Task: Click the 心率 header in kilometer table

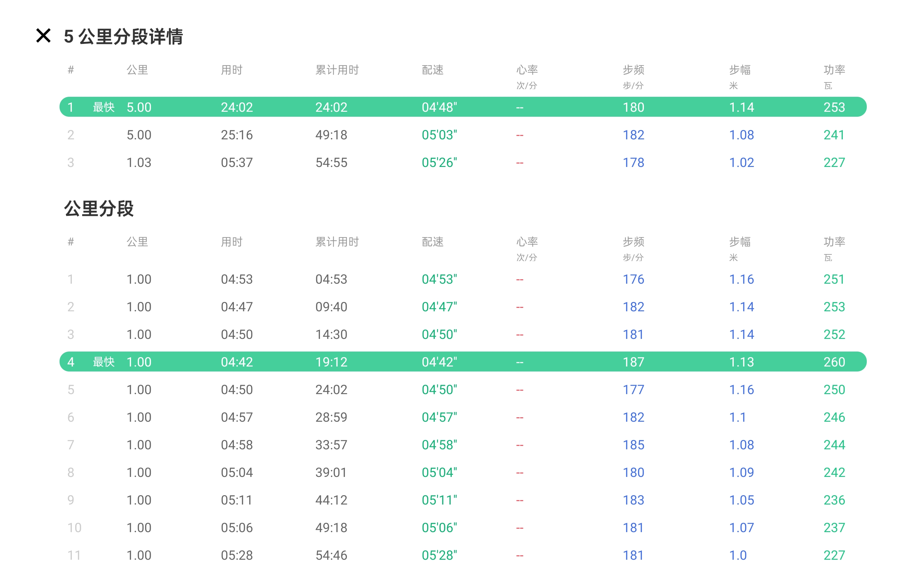Action: pyautogui.click(x=527, y=241)
